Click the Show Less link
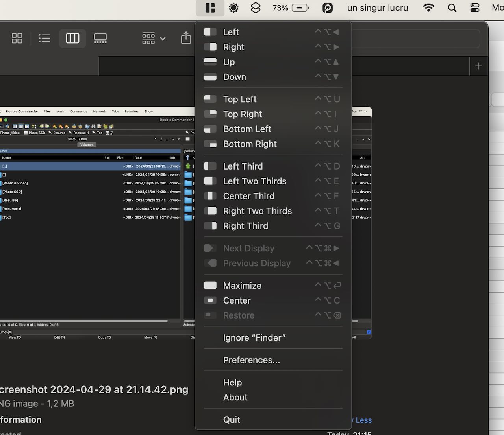The height and width of the screenshot is (435, 504). pyautogui.click(x=363, y=420)
